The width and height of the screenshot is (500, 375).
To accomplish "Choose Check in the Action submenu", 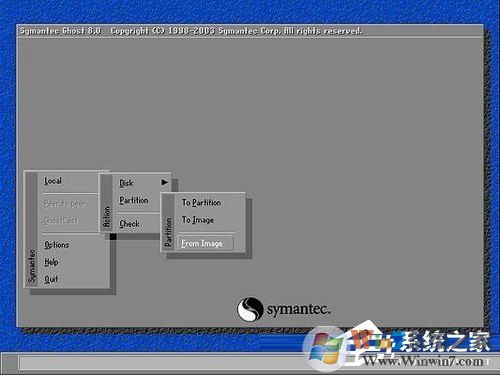I will point(129,224).
